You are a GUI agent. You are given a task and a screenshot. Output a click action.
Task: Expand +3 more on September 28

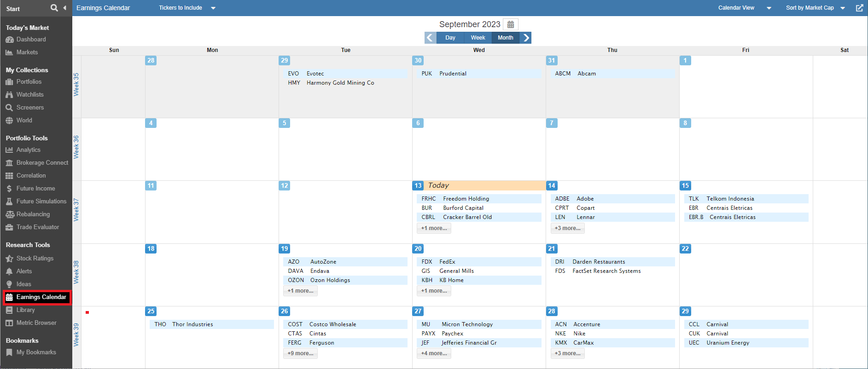[x=567, y=353]
